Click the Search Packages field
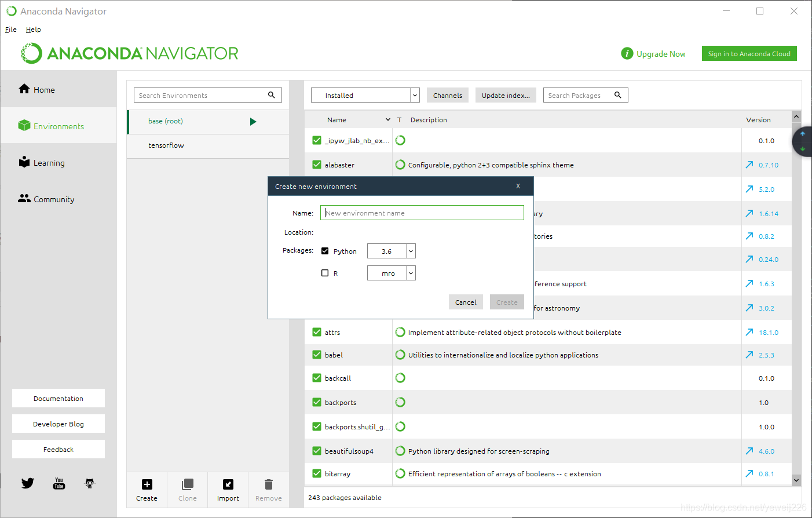Image resolution: width=812 pixels, height=518 pixels. [586, 95]
